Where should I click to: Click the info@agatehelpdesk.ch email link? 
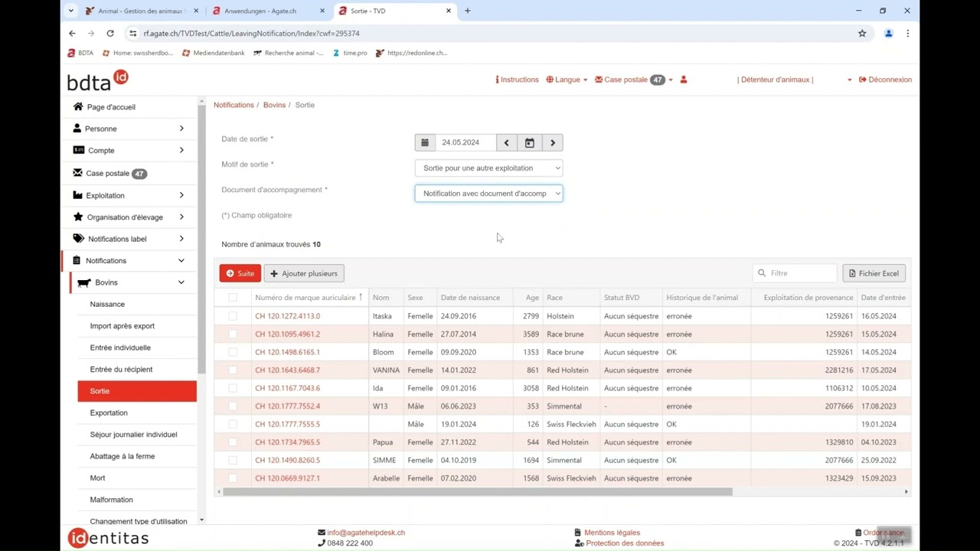[x=366, y=533]
